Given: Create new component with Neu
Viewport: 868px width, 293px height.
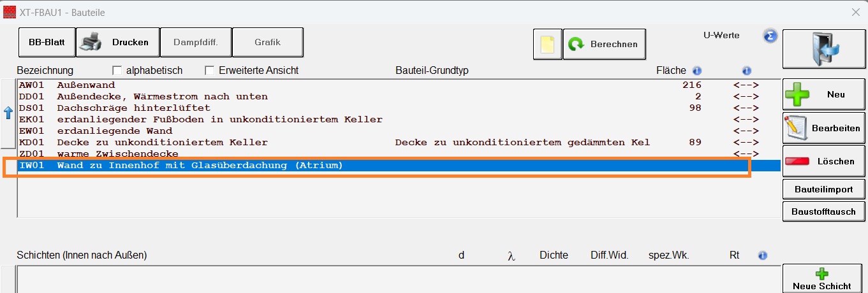Looking at the screenshot, I should 823,94.
